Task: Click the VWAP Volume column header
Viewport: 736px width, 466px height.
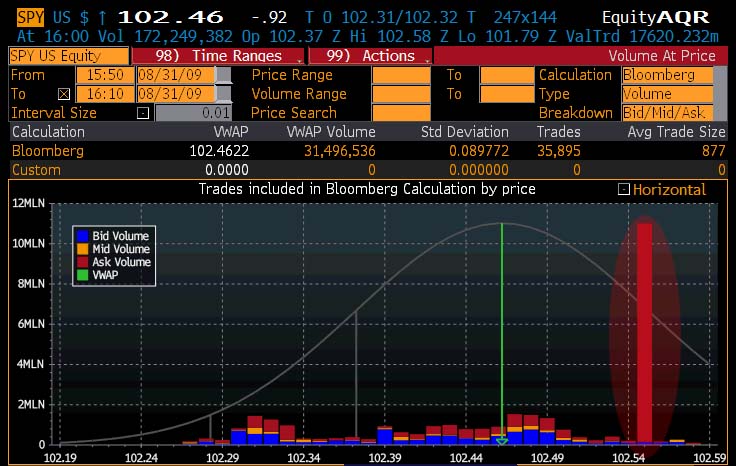Action: pyautogui.click(x=331, y=132)
